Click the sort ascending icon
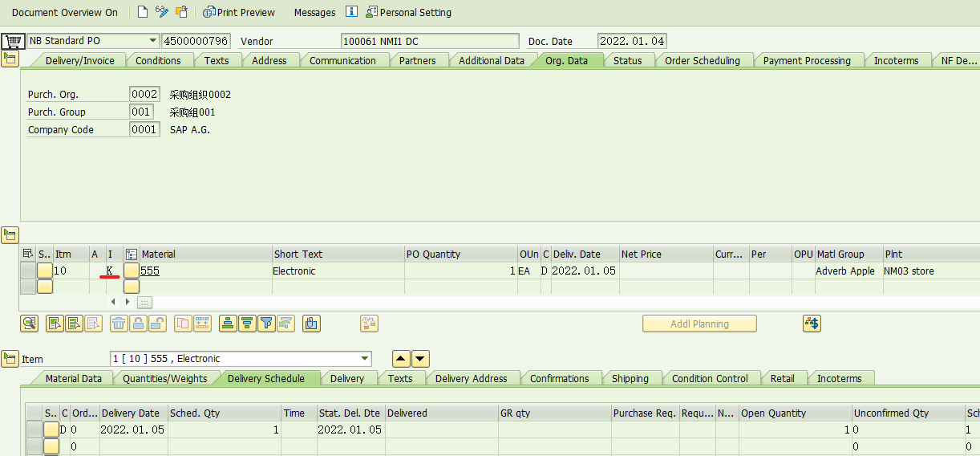 228,324
